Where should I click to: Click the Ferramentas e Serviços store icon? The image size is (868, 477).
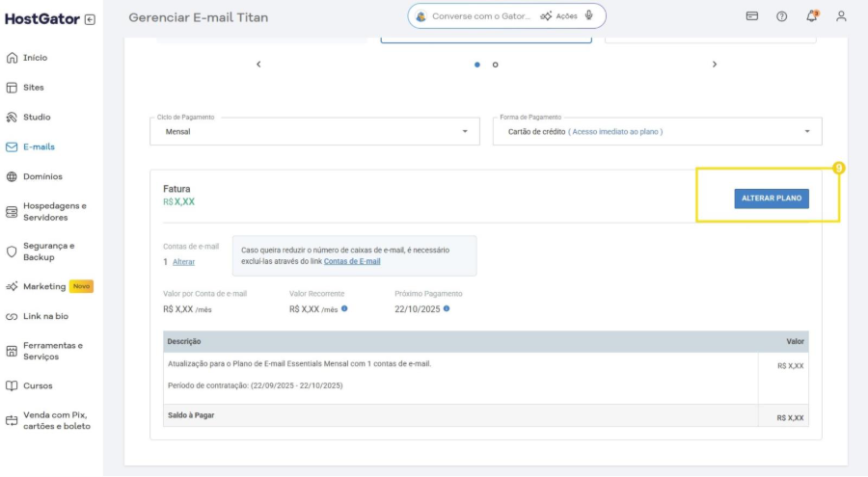[12, 352]
